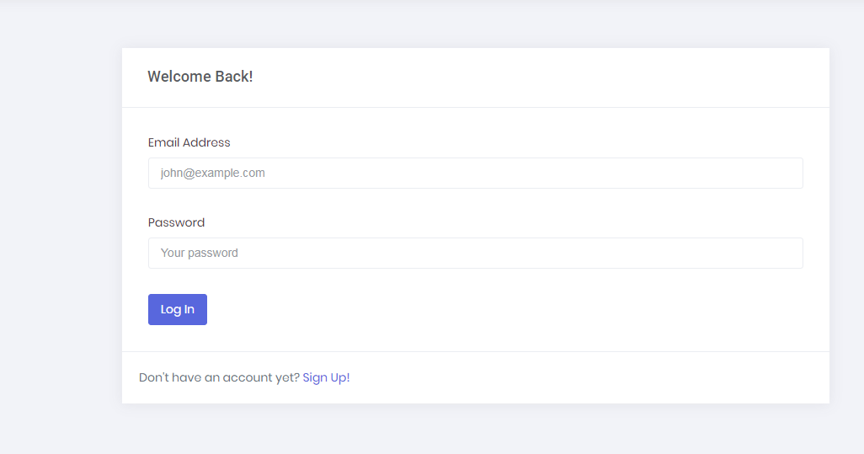
Task: Click the Log In button
Action: [177, 309]
